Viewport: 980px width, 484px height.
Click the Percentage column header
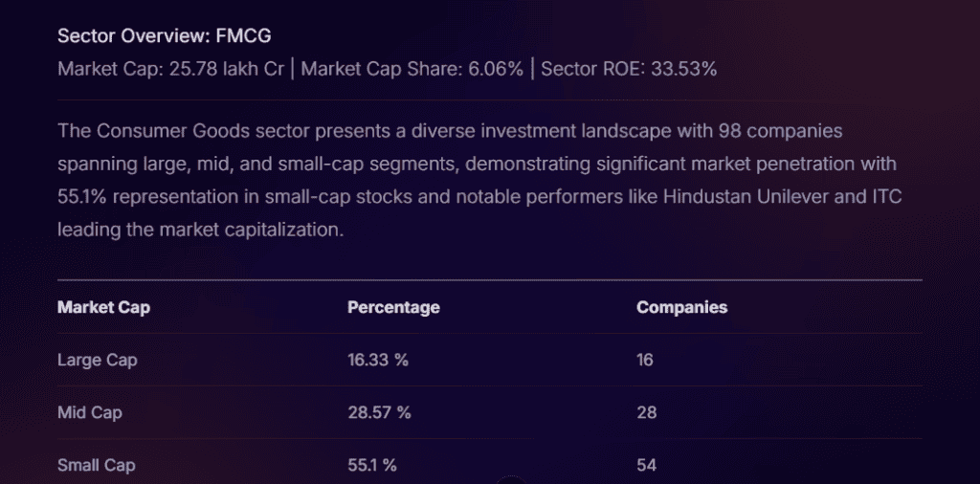click(393, 307)
